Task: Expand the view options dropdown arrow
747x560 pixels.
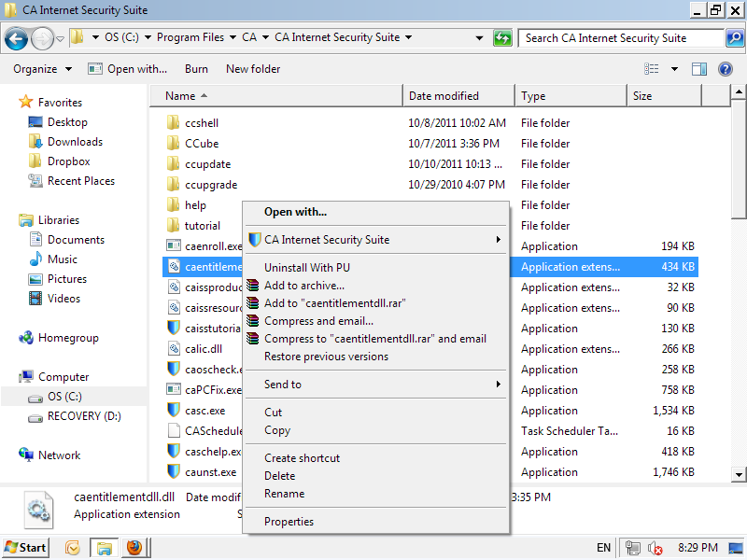Action: click(x=674, y=69)
